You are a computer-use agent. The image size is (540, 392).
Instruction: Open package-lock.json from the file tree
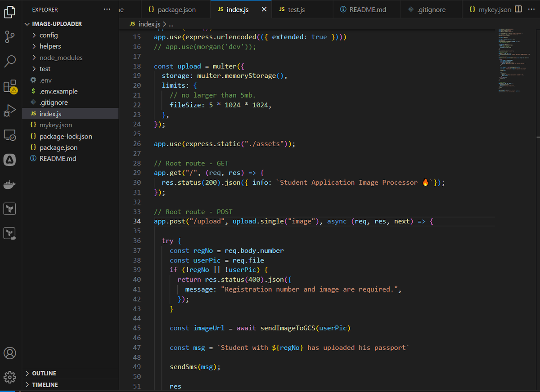pos(71,136)
